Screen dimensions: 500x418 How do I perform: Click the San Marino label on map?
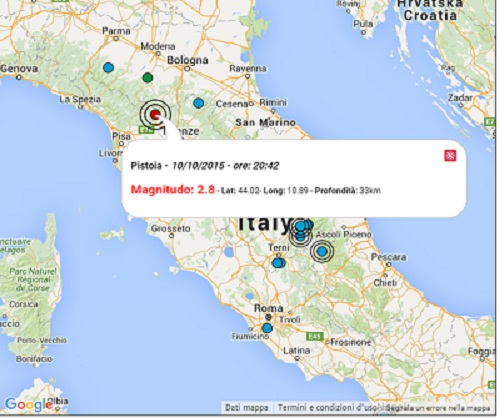coord(265,122)
